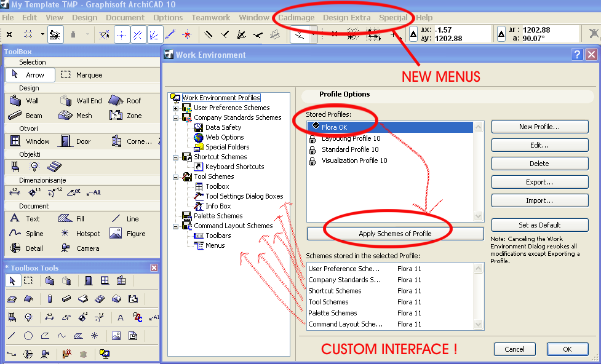Select Standard Profile 10
This screenshot has width=601, height=364.
click(390, 149)
